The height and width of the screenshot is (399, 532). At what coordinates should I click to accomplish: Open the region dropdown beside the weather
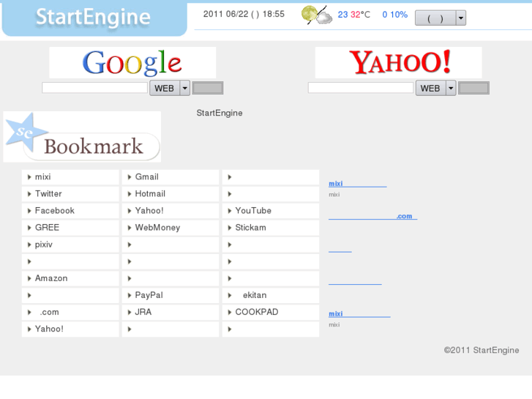441,18
